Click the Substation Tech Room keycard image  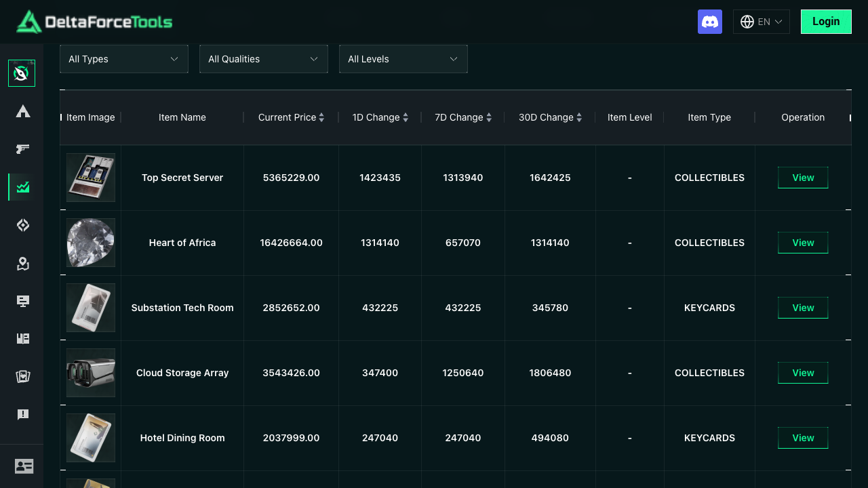pyautogui.click(x=91, y=308)
